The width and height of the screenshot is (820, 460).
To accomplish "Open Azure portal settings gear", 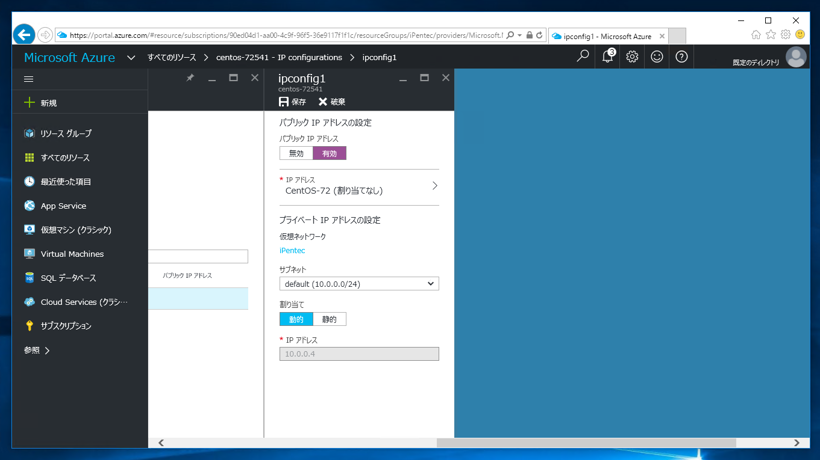I will [x=632, y=56].
